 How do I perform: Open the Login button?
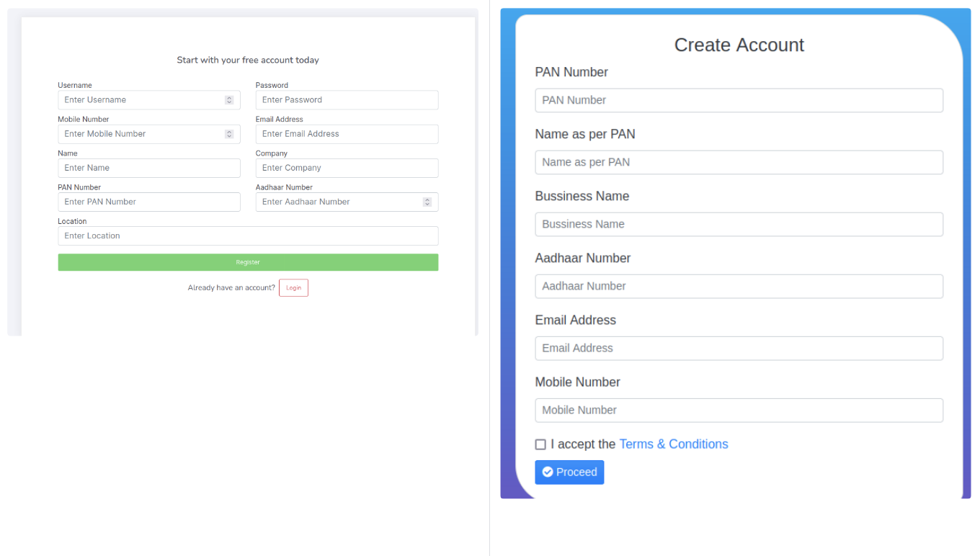pos(293,288)
